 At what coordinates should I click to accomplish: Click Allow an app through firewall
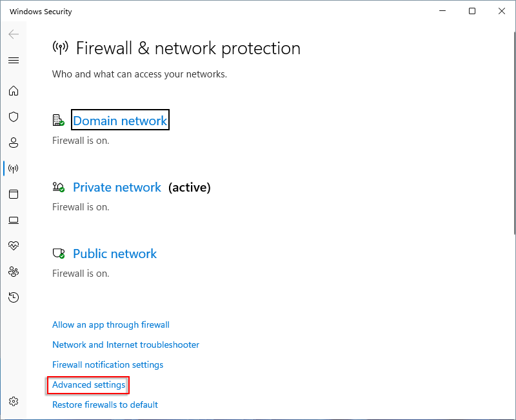[x=110, y=325]
